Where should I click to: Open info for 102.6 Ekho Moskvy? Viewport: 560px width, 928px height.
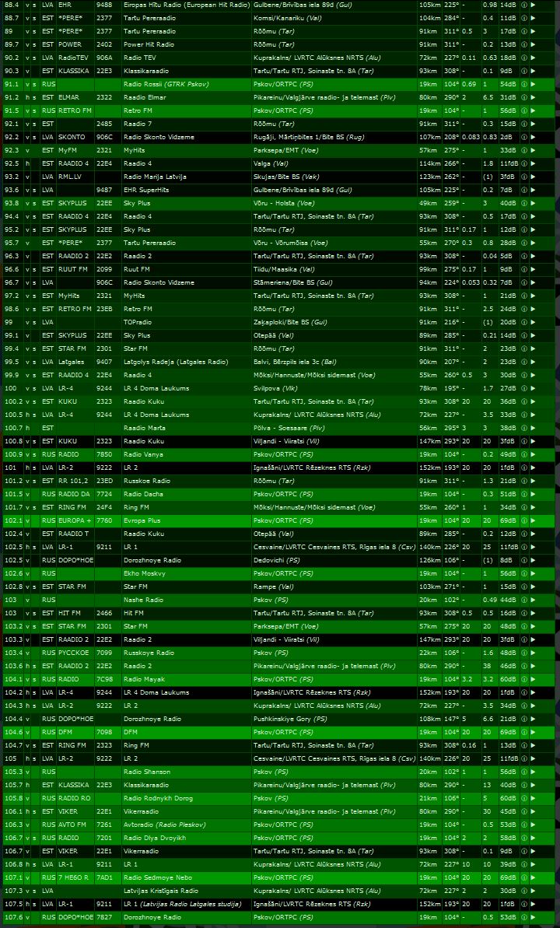click(524, 573)
